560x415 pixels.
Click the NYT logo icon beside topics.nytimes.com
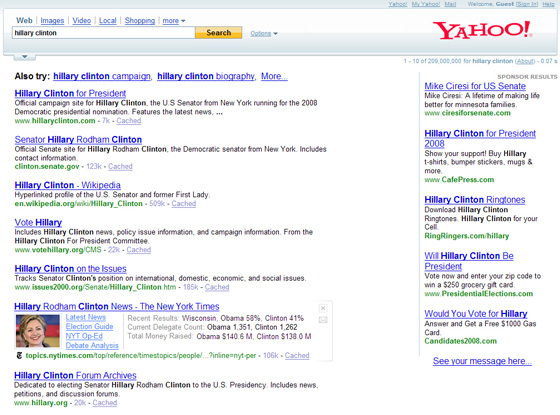click(19, 356)
